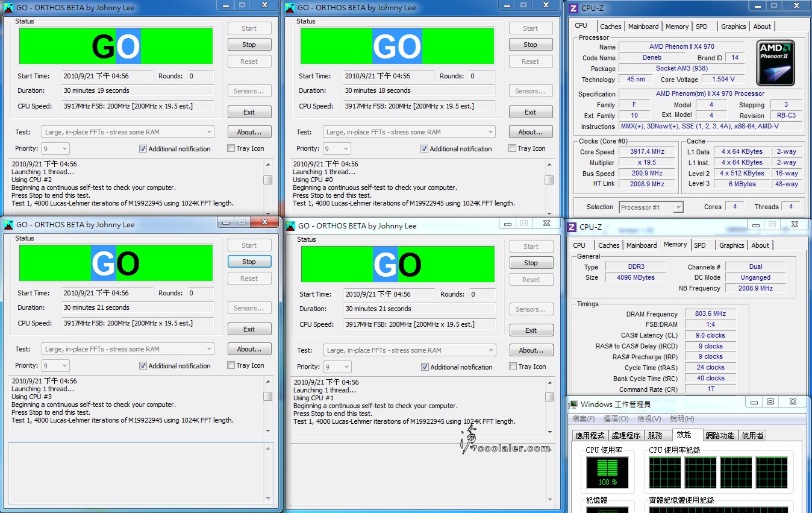Viewport: 812px width, 513px height.
Task: Click the Windows Task Manager title bar icon
Action: pyautogui.click(x=573, y=404)
